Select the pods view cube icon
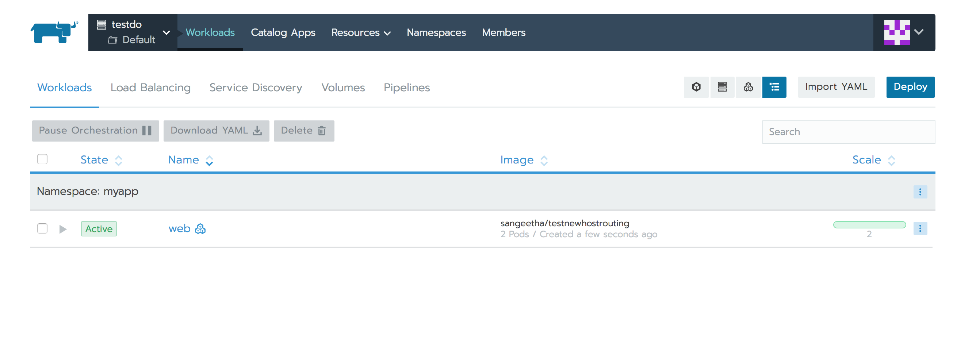The image size is (980, 351). click(696, 87)
